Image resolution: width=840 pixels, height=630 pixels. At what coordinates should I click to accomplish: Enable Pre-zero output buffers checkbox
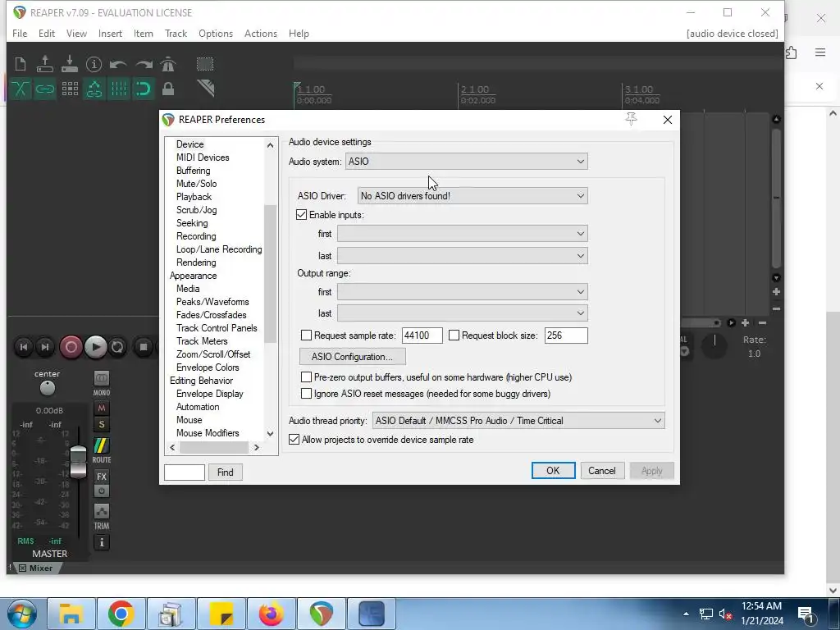tap(307, 377)
